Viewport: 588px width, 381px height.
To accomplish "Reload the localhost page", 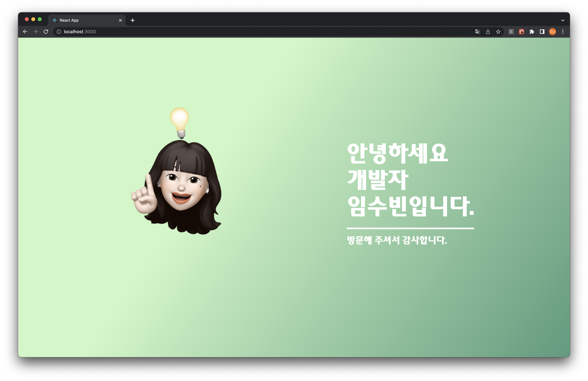I will [x=46, y=32].
